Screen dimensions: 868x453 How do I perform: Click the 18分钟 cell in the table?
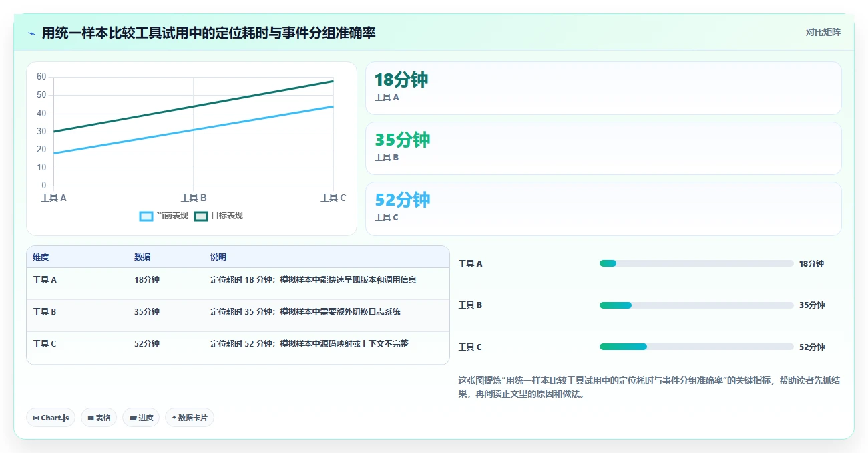pyautogui.click(x=147, y=280)
